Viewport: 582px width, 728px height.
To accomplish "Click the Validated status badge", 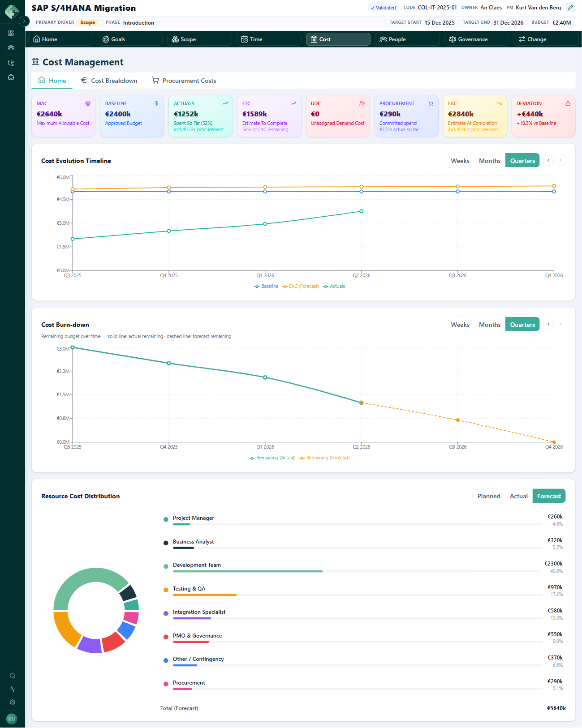I will click(383, 8).
